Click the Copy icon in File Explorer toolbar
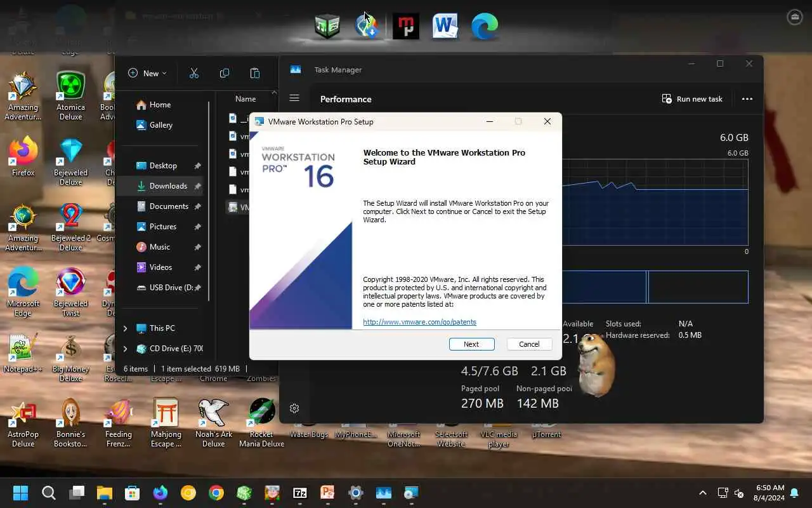812x508 pixels. (x=225, y=73)
